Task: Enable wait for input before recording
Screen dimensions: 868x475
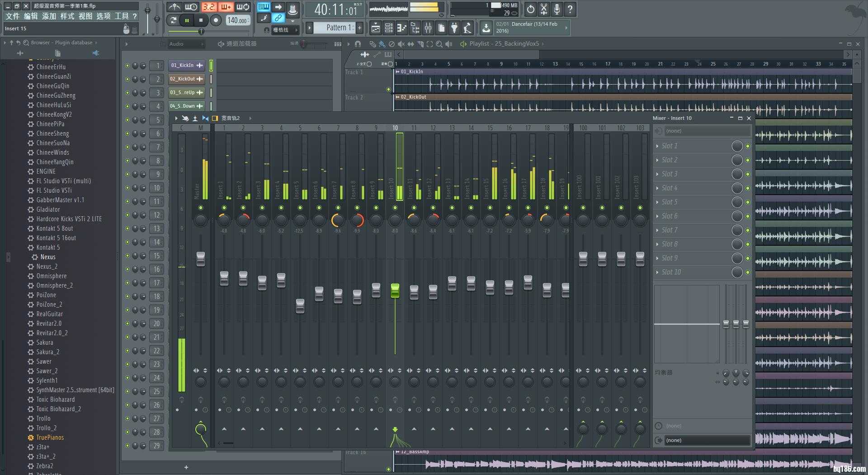Action: click(x=191, y=7)
